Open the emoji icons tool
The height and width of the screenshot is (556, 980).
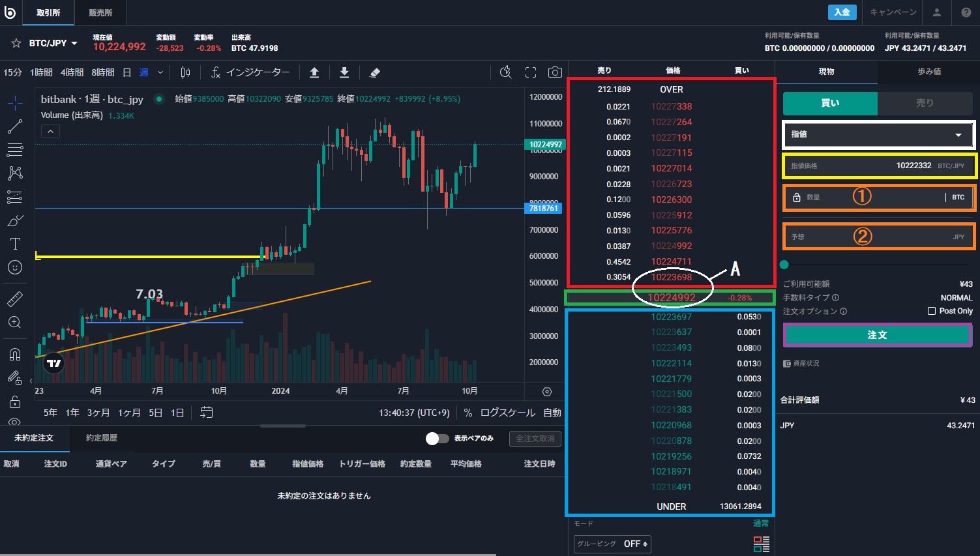pyautogui.click(x=15, y=267)
